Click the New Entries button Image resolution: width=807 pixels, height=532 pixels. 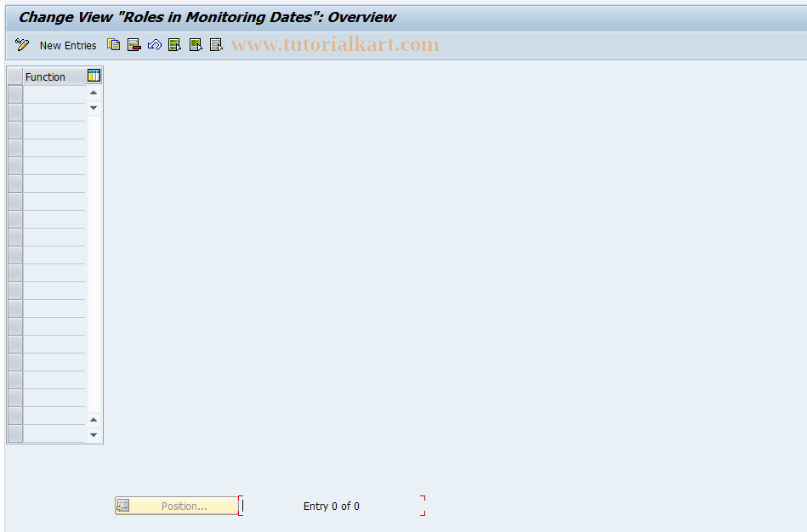pos(68,45)
